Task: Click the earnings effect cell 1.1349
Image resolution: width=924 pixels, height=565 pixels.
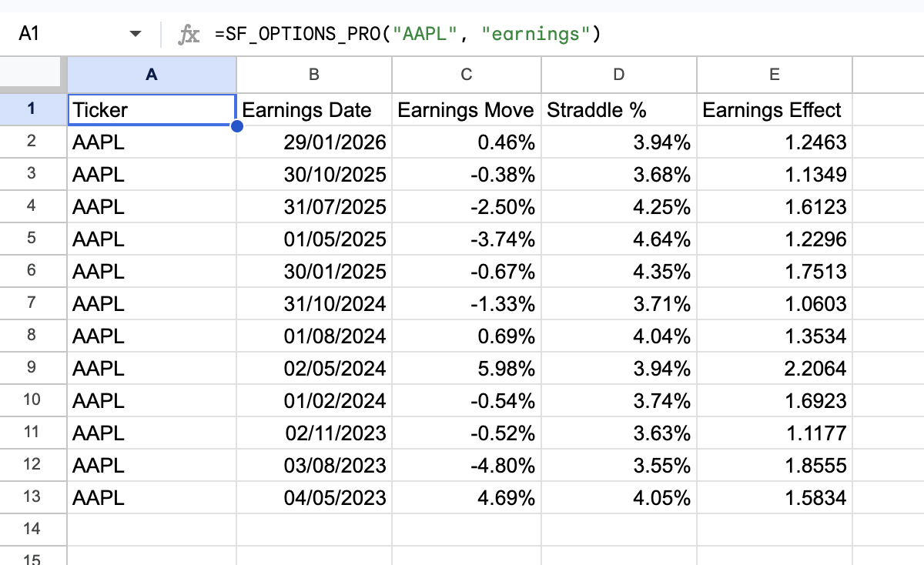Action: point(775,174)
